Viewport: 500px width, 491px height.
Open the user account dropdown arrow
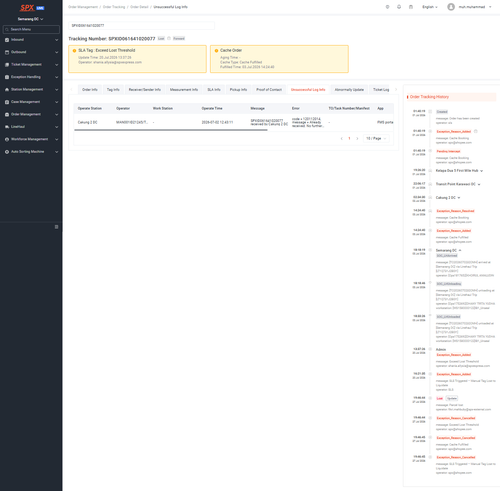tap(490, 7)
